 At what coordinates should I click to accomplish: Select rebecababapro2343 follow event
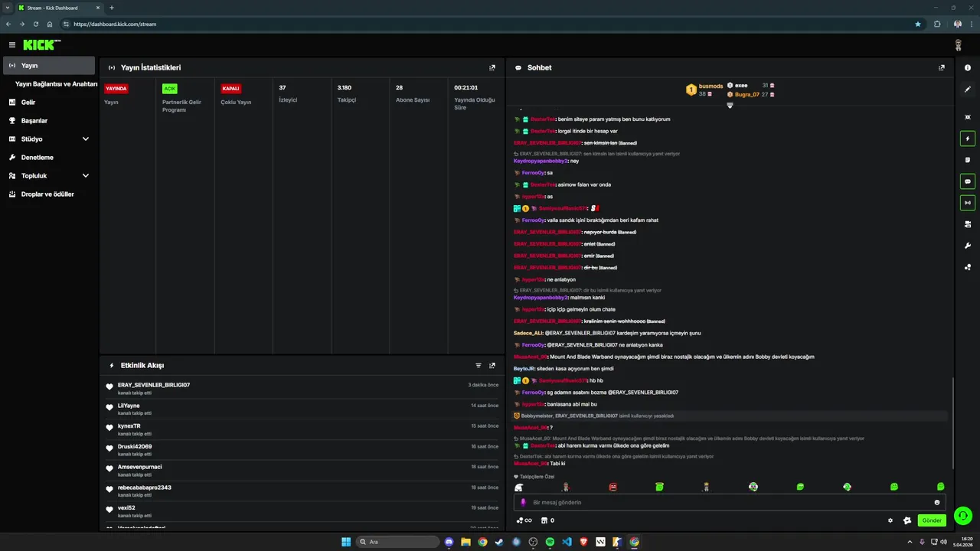click(x=302, y=491)
